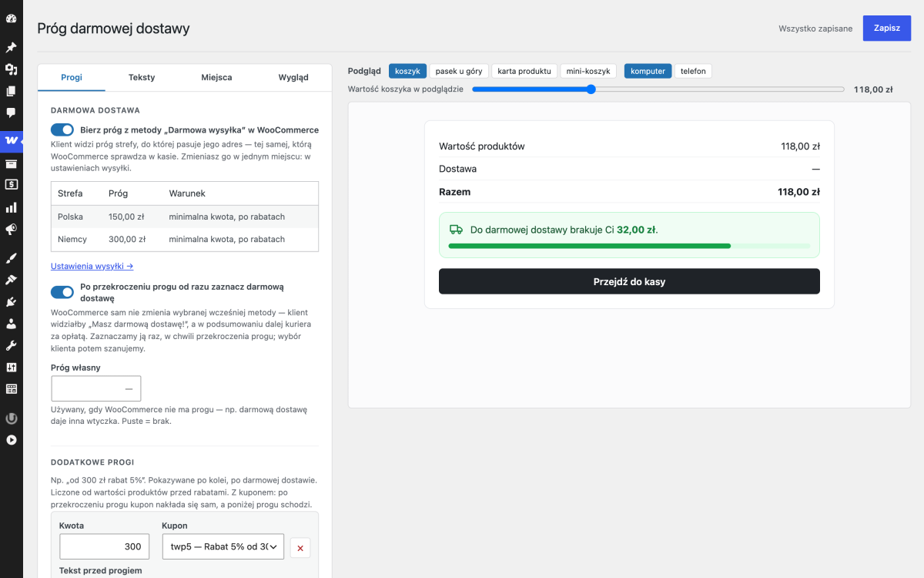924x578 pixels.
Task: Open Comments speech bubble icon
Action: coord(11,113)
